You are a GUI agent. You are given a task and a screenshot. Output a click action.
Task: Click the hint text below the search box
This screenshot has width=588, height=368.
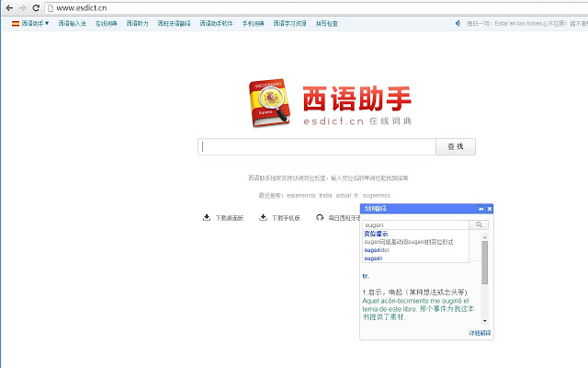point(328,178)
